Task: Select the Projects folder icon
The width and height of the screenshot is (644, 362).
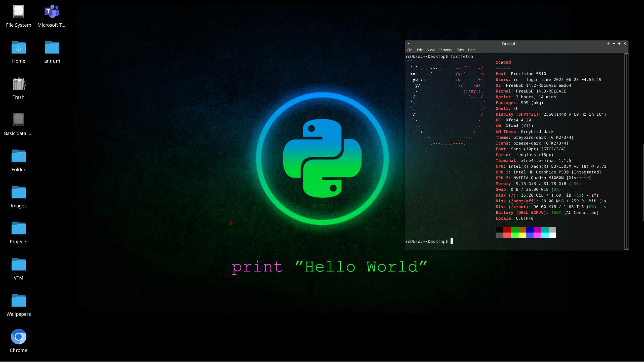Action: [x=19, y=228]
